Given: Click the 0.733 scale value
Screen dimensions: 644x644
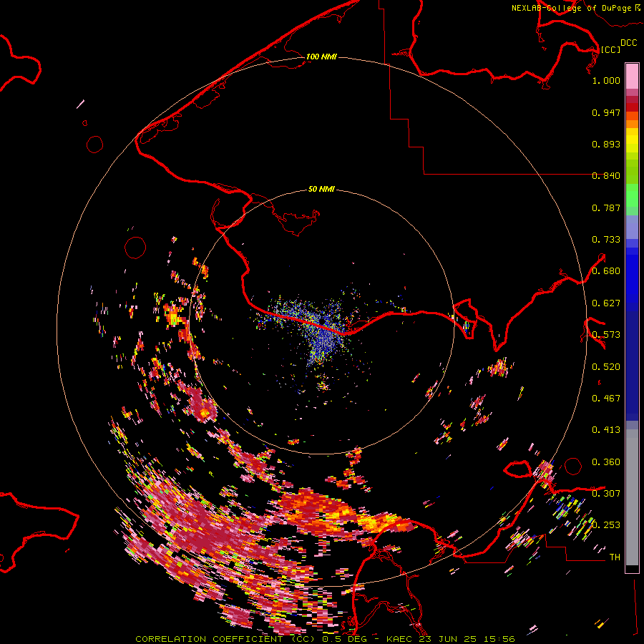Looking at the screenshot, I should tap(606, 240).
